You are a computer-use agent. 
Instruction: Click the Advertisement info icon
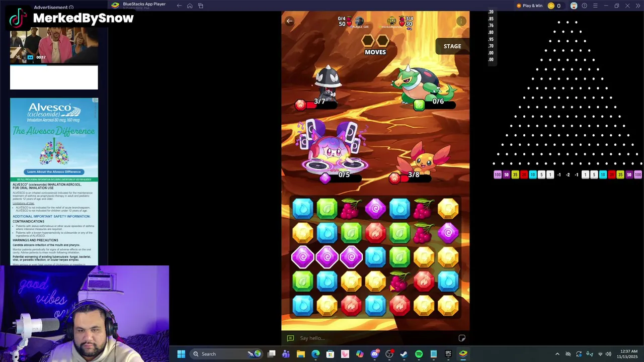[x=71, y=8]
